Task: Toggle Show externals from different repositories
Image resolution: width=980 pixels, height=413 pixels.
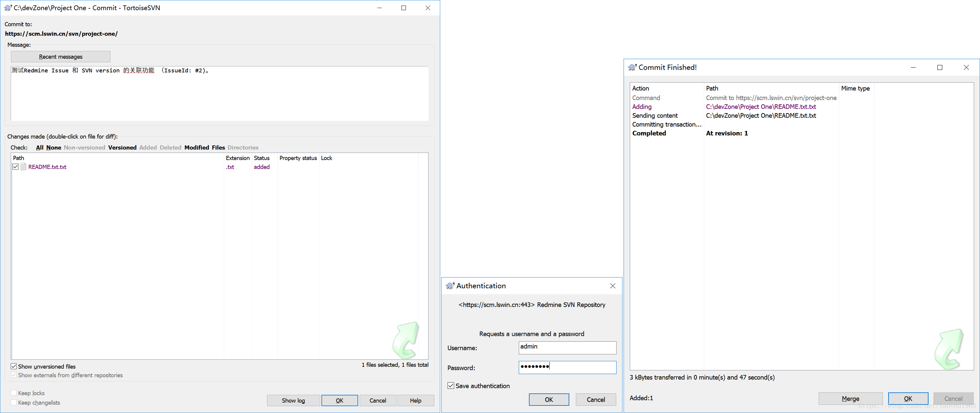Action: pos(14,375)
